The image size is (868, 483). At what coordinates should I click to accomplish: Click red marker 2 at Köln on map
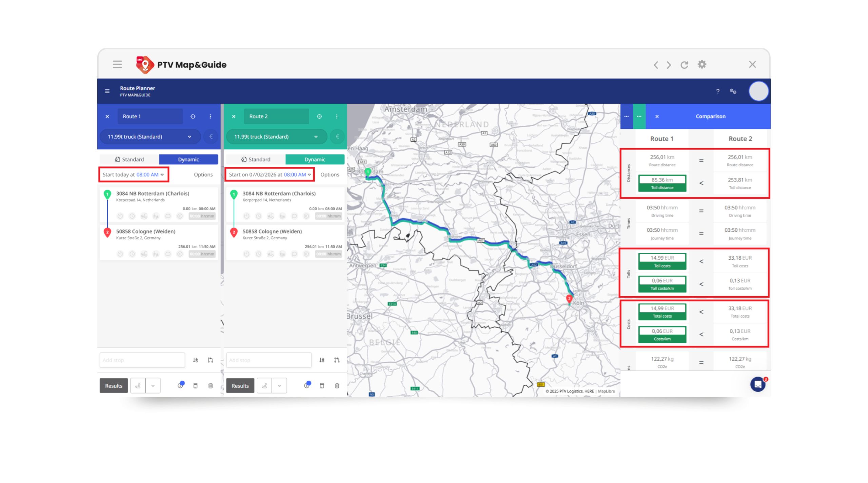[569, 299]
